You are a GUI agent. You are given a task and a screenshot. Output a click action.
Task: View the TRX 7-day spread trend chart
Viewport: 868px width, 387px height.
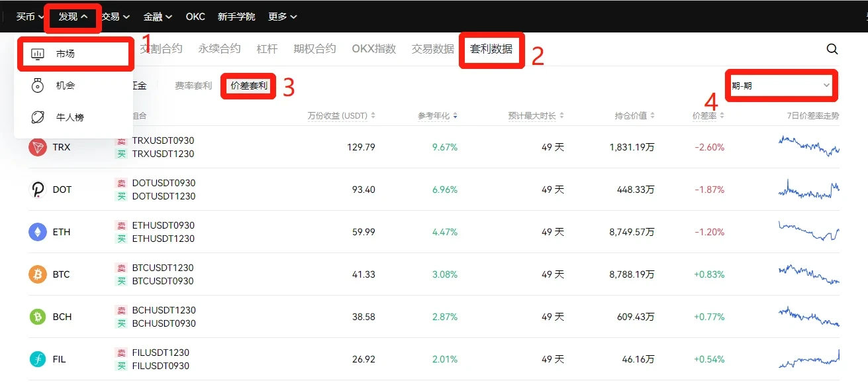[808, 146]
